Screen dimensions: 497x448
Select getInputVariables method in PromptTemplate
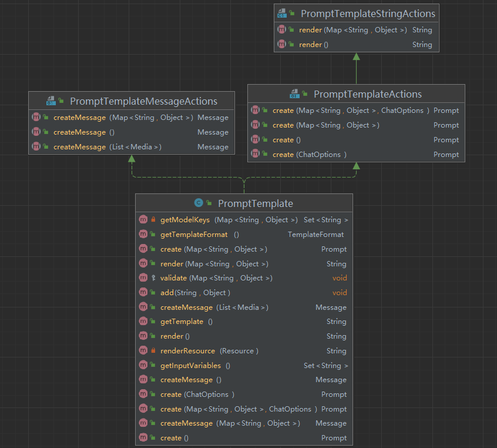point(244,366)
